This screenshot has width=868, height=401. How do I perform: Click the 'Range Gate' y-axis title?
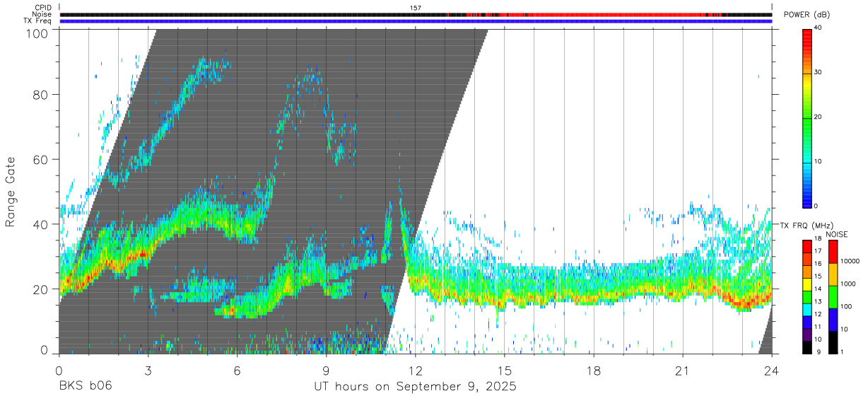[11, 191]
